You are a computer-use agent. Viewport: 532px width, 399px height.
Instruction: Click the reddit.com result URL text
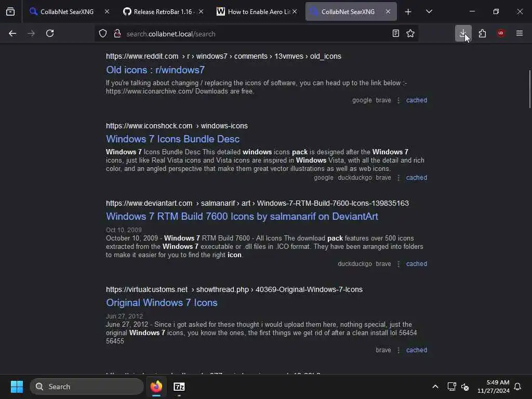click(223, 56)
